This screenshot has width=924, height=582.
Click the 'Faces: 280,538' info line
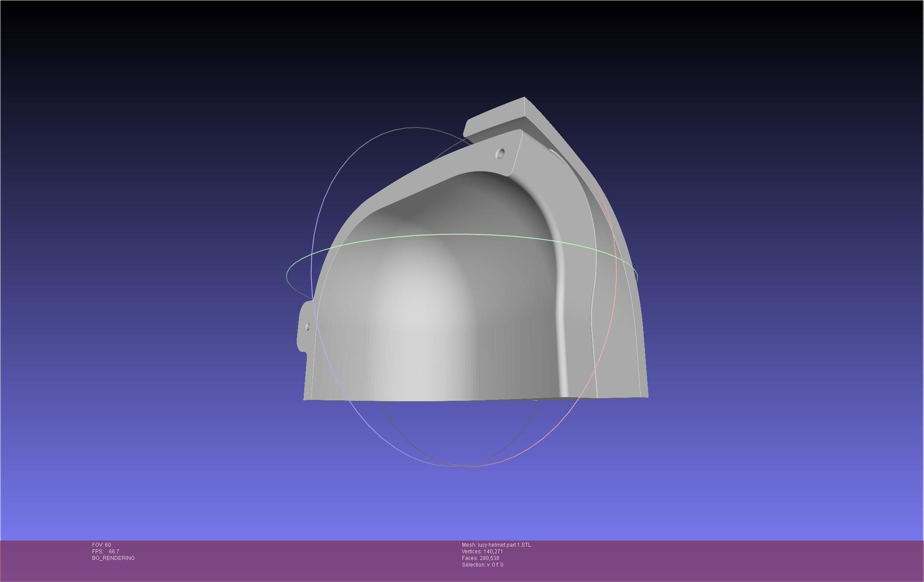pyautogui.click(x=481, y=558)
